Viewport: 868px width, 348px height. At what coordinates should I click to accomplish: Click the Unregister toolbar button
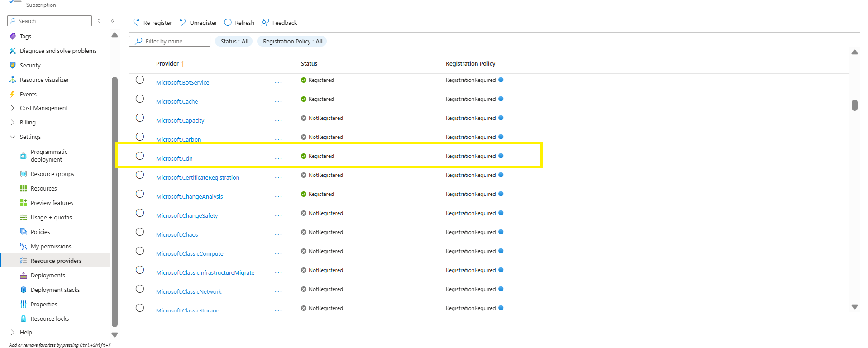coord(198,23)
